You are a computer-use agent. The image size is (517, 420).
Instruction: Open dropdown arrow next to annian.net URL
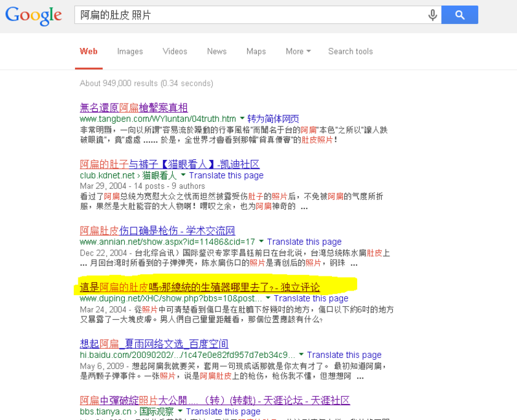point(261,241)
